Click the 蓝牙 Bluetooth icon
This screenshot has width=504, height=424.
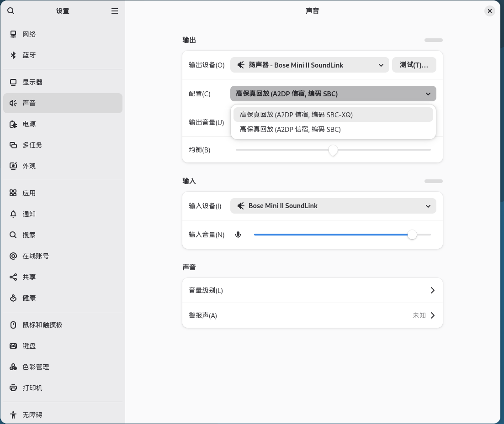(13, 55)
